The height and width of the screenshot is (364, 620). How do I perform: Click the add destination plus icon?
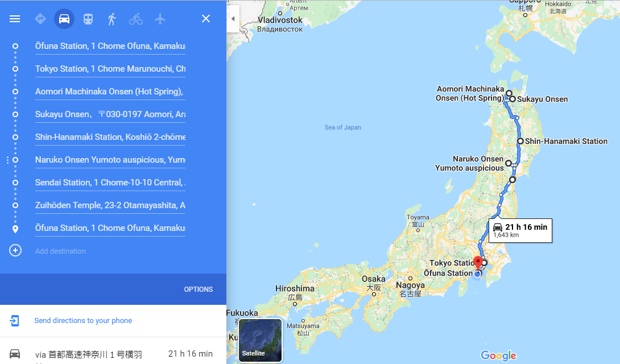click(15, 251)
